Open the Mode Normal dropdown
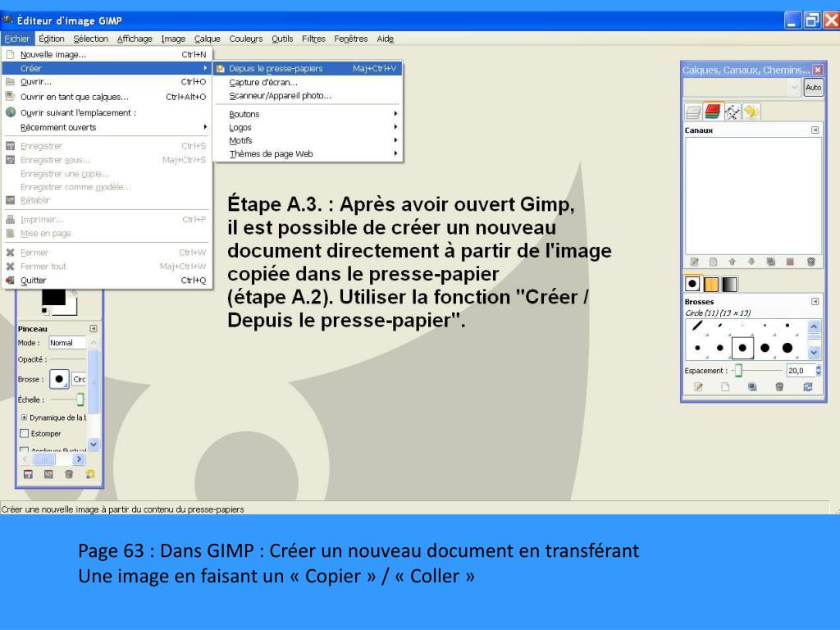The height and width of the screenshot is (630, 840). pyautogui.click(x=67, y=343)
